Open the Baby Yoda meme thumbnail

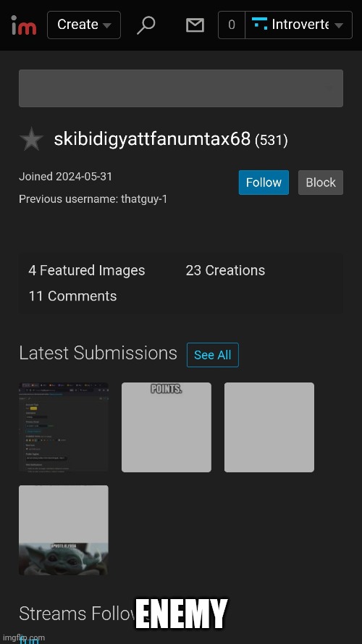[x=64, y=530]
